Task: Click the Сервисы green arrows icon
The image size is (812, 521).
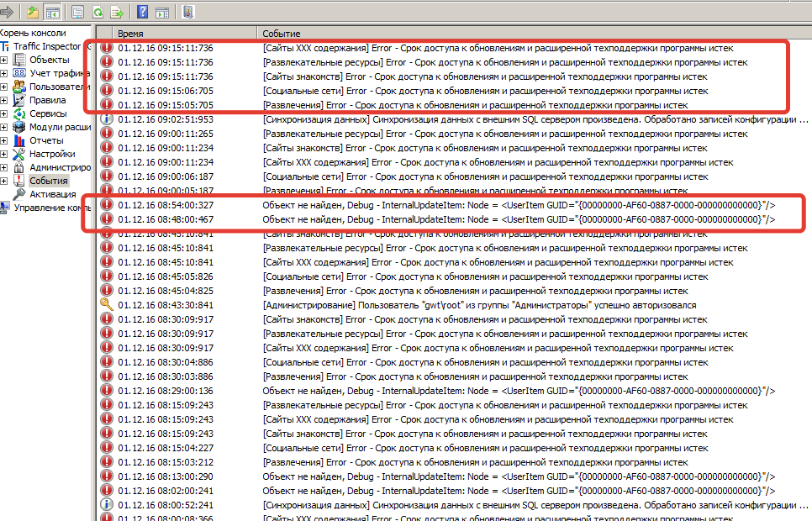Action: 19,113
